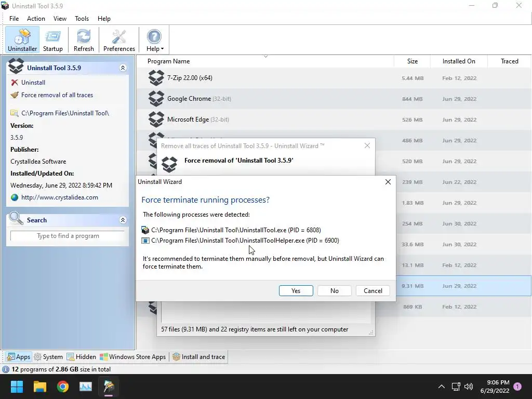Click the Search magnifier icon
This screenshot has width=532, height=399.
coord(16,219)
